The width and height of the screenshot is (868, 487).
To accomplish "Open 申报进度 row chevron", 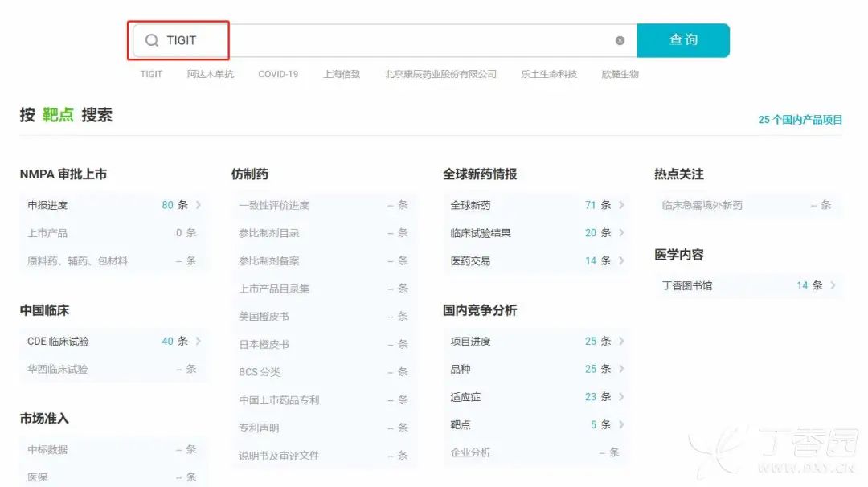I will (x=199, y=205).
